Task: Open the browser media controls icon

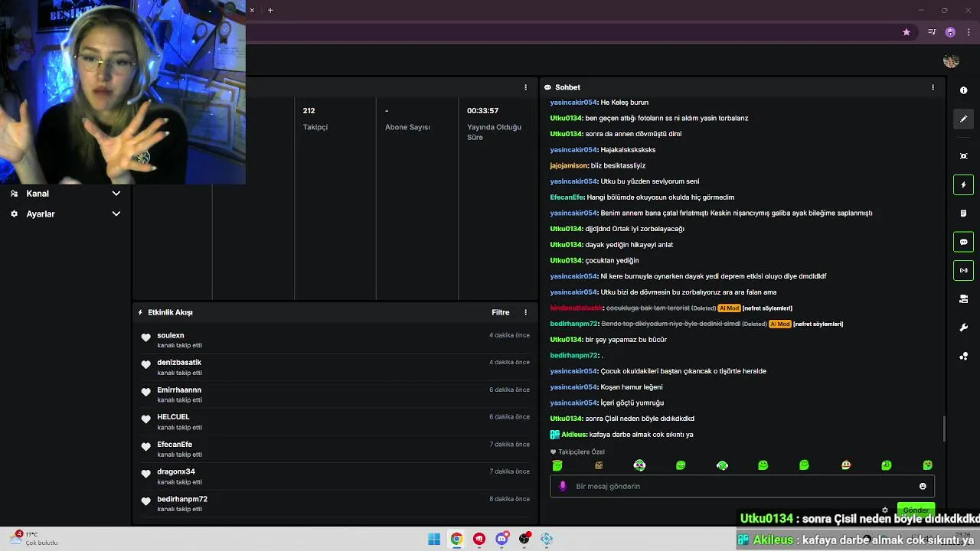Action: pos(932,32)
